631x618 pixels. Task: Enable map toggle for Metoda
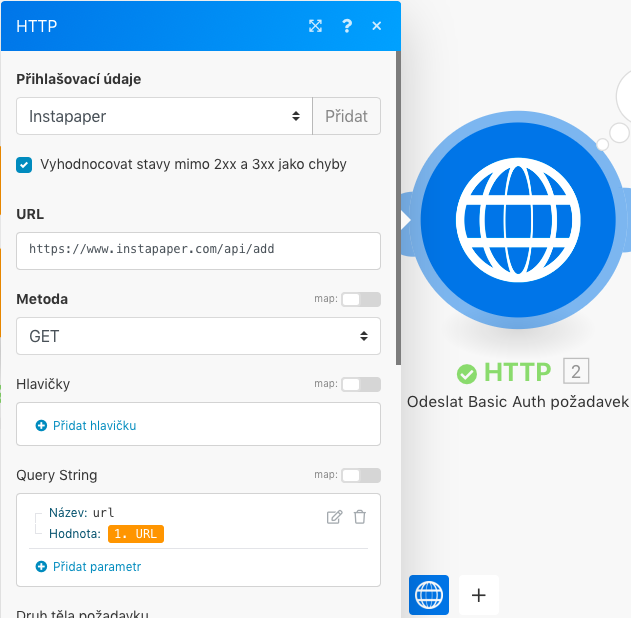[x=360, y=299]
